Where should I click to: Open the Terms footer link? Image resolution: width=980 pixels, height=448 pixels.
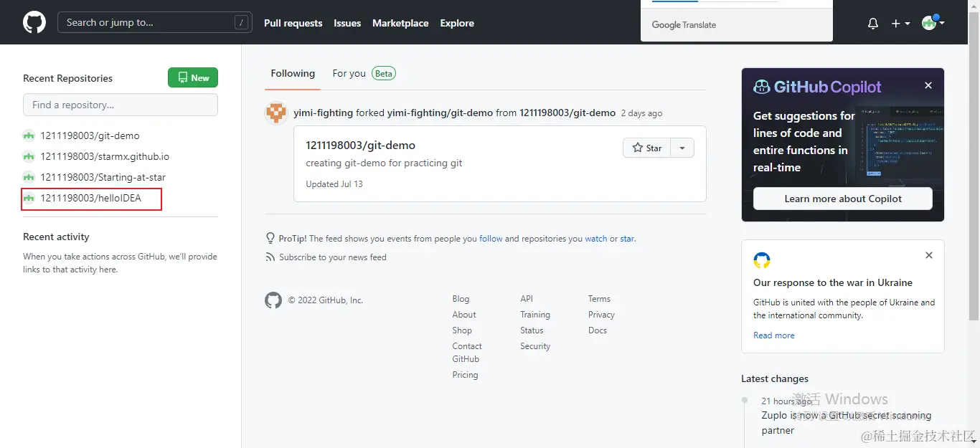pyautogui.click(x=599, y=299)
